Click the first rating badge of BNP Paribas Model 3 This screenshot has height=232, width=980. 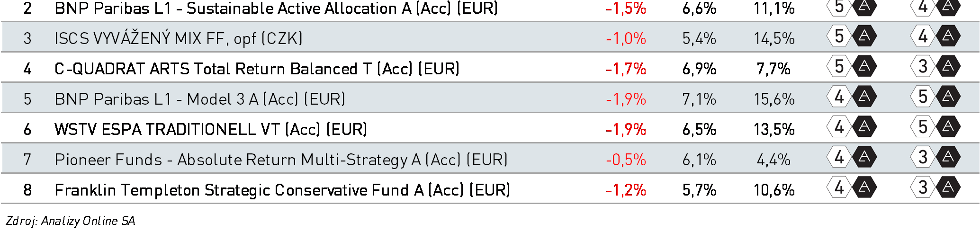[x=852, y=97]
